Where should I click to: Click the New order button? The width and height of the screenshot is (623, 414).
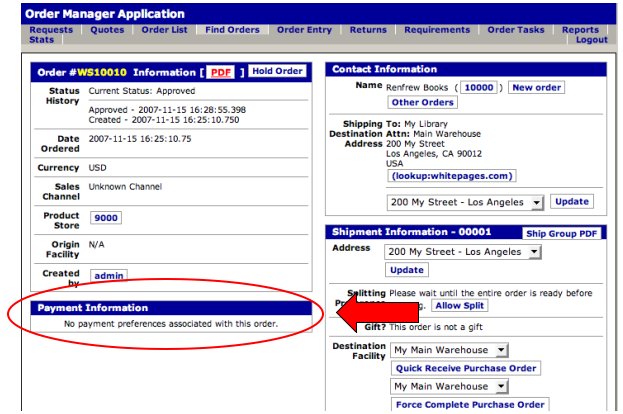pyautogui.click(x=536, y=88)
